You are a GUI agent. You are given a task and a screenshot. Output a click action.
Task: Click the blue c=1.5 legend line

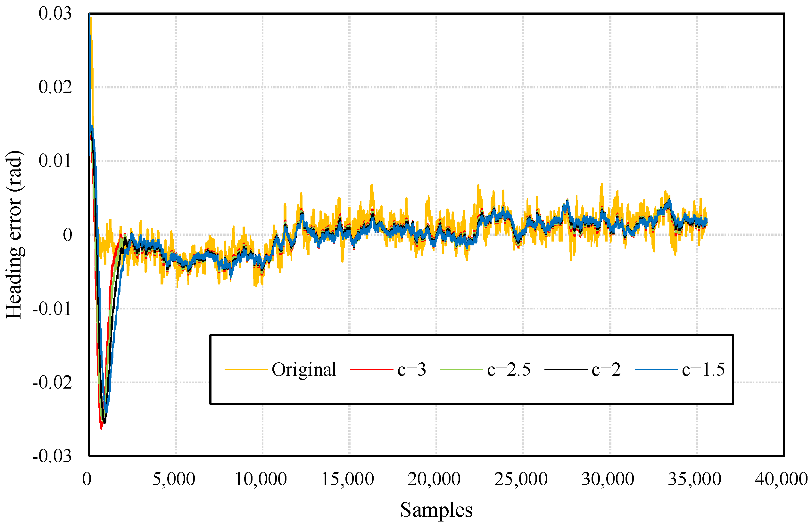pyautogui.click(x=656, y=369)
